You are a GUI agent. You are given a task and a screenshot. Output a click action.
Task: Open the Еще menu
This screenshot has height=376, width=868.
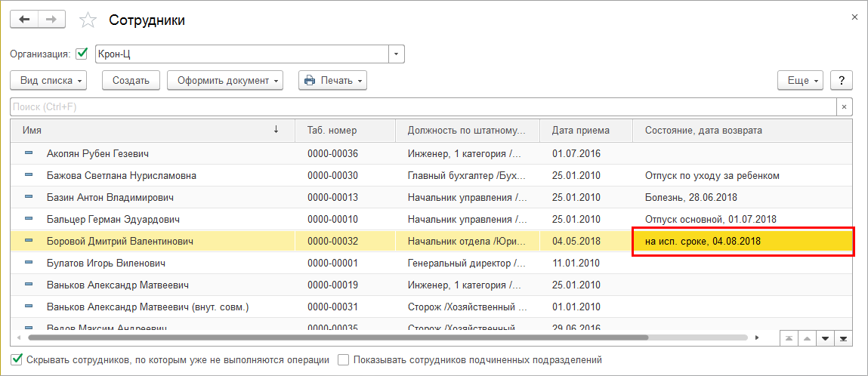pos(800,81)
